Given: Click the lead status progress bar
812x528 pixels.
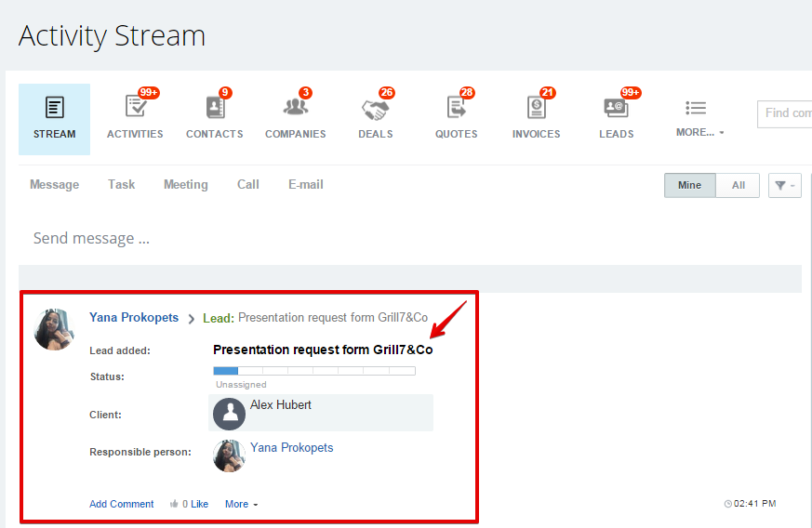Looking at the screenshot, I should pos(314,371).
